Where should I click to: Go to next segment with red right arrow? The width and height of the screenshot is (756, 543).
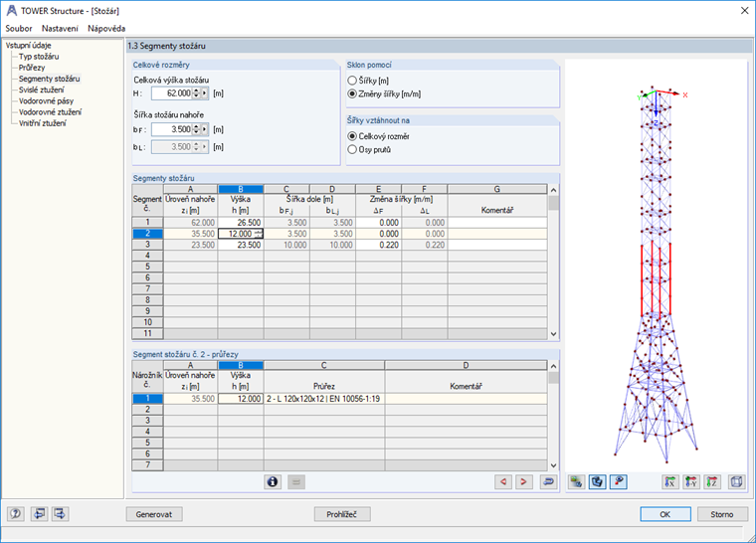pos(523,481)
